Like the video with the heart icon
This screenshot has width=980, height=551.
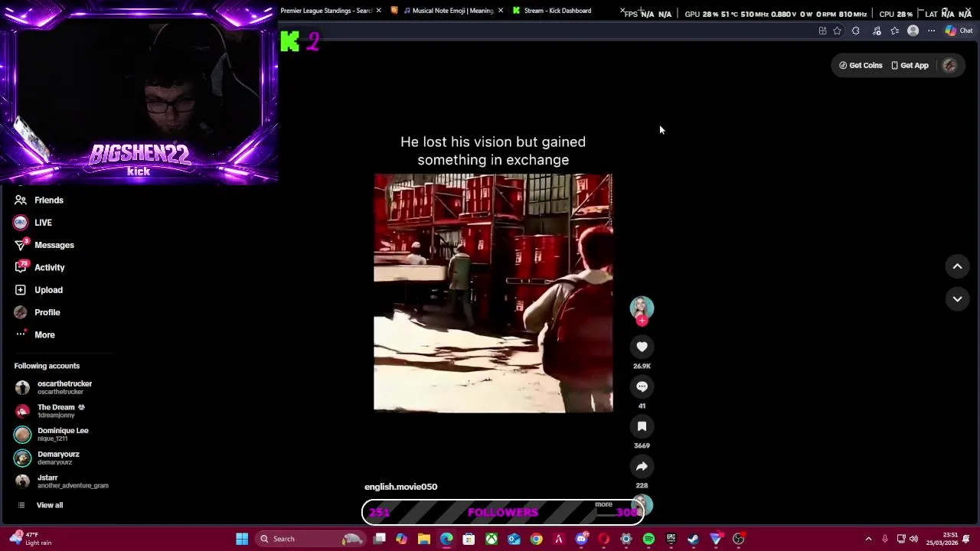pos(642,347)
